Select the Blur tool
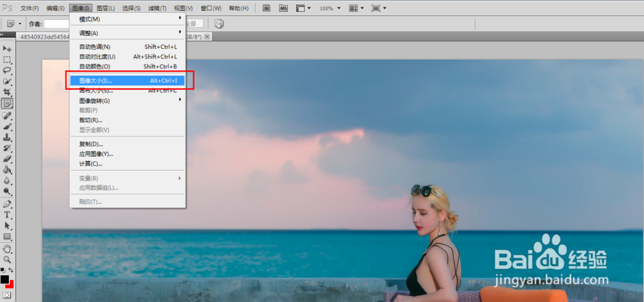The width and height of the screenshot is (644, 302). point(7,180)
